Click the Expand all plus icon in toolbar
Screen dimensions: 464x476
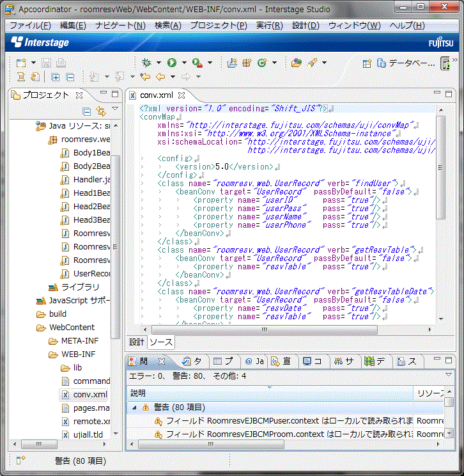55,77
